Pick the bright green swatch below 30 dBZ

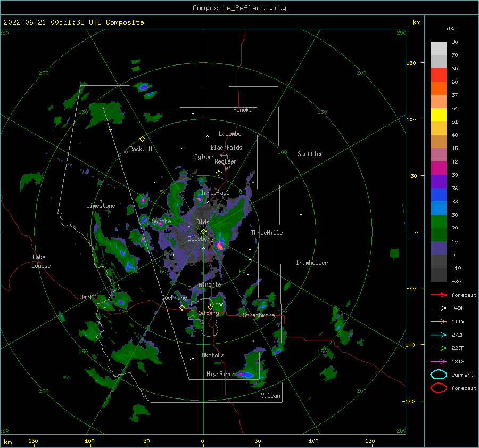click(439, 221)
